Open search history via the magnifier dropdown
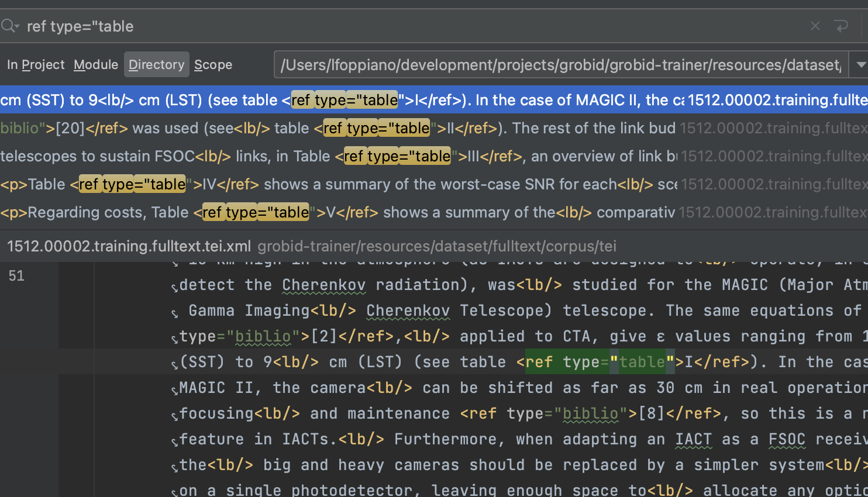Screen dimensions: 868x497 (x=9, y=26)
